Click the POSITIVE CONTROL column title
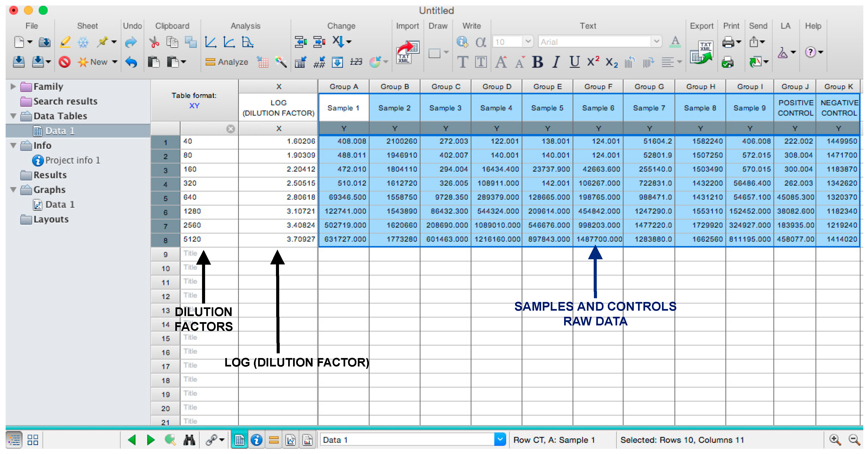 795,108
